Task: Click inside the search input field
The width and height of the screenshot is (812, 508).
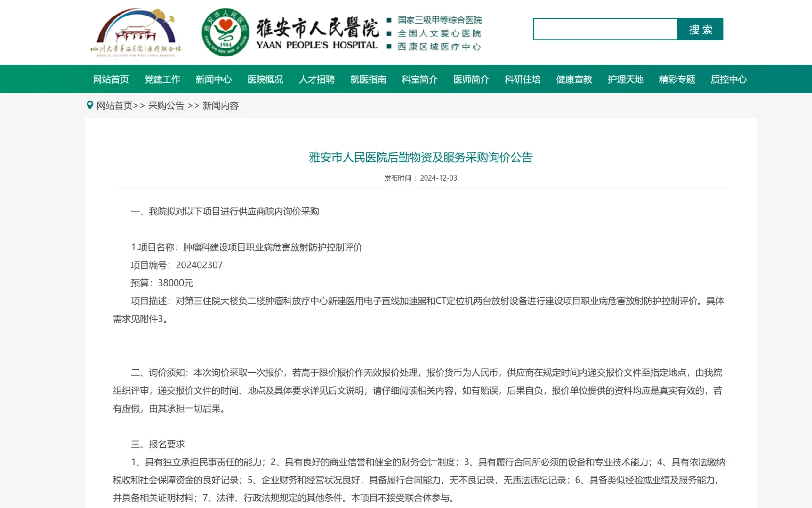Action: [x=605, y=29]
